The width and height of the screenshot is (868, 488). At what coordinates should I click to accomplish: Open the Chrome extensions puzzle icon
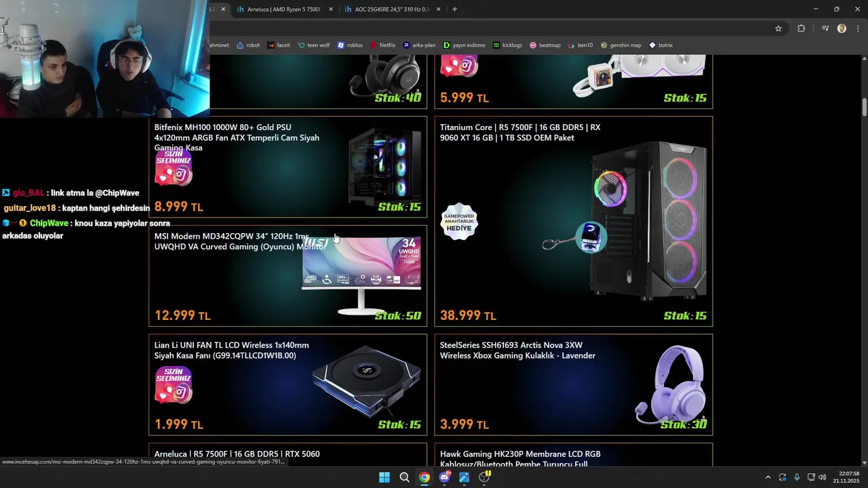coord(802,28)
